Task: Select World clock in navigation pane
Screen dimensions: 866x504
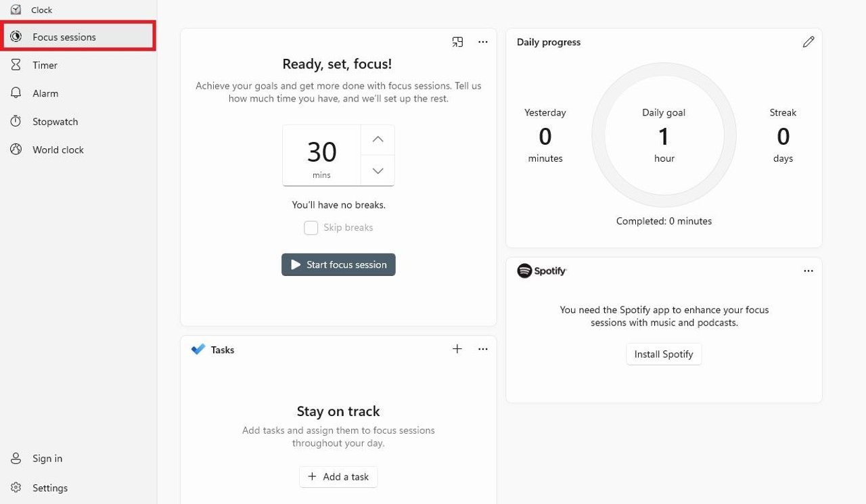Action: pos(58,150)
